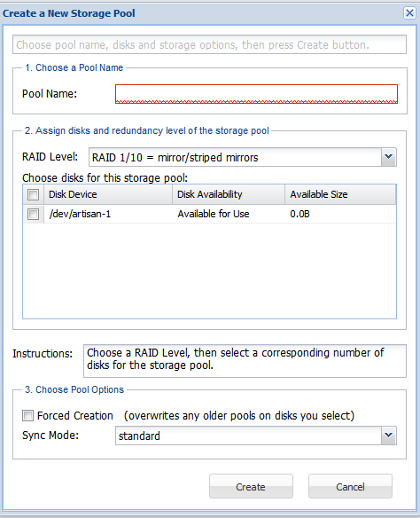420x518 pixels.
Task: Sort by Disk Availability column header
Action: [x=229, y=194]
